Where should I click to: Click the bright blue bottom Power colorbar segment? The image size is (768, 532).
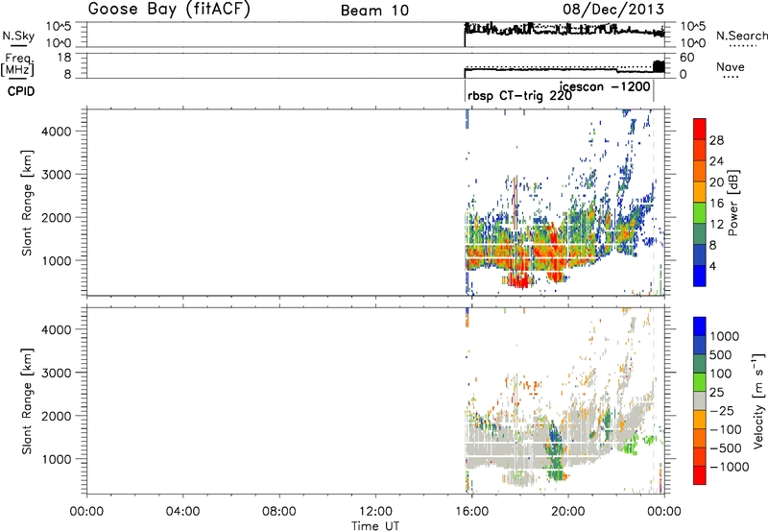(700, 276)
